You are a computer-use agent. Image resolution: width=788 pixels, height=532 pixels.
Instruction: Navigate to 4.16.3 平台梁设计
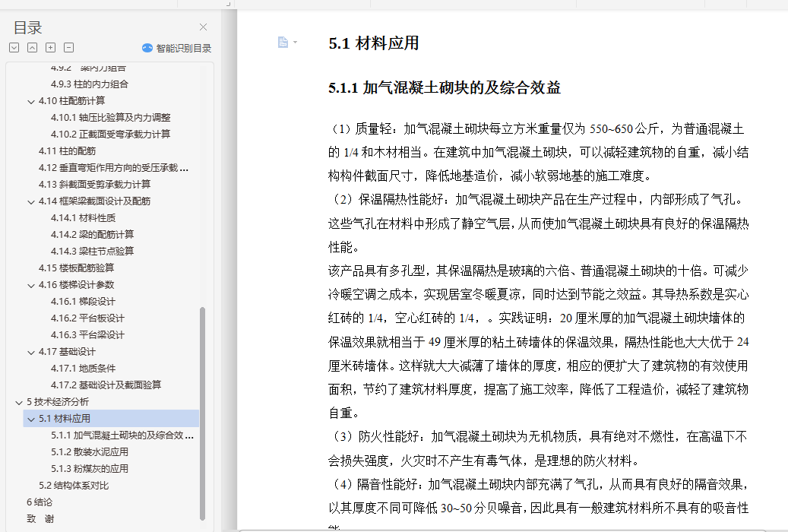[x=87, y=334]
